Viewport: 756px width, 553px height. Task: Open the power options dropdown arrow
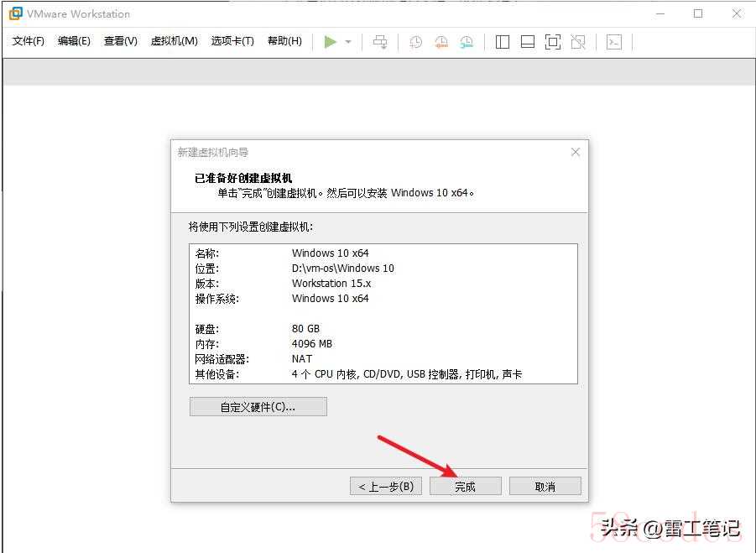[x=348, y=42]
